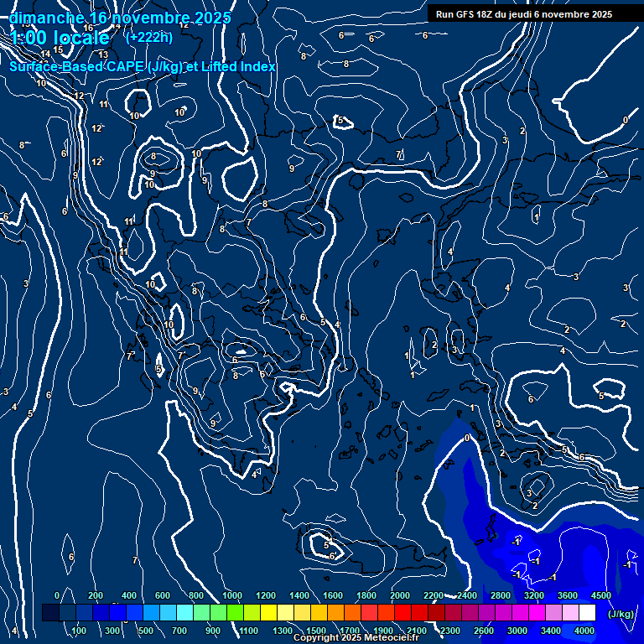Image resolution: width=644 pixels, height=644 pixels.
Task: Click the contour label '16' near the map top
Action: click(88, 28)
